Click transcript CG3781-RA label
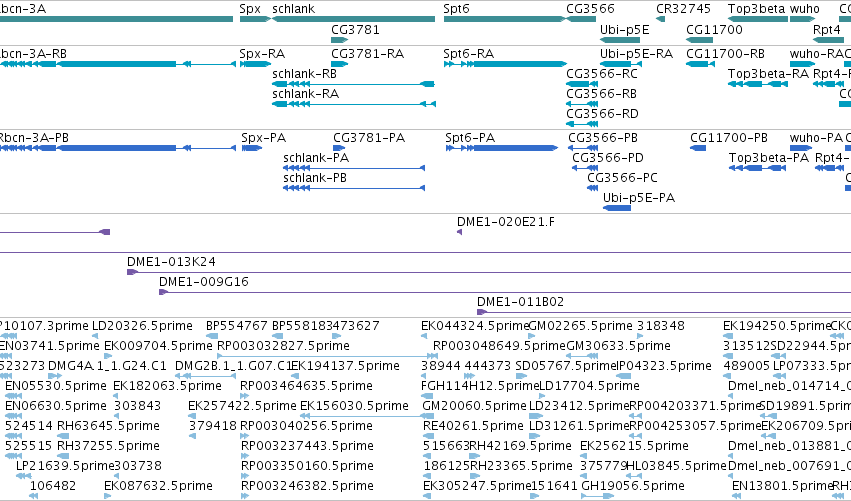Screen dimensions: 851x501 (x=368, y=54)
